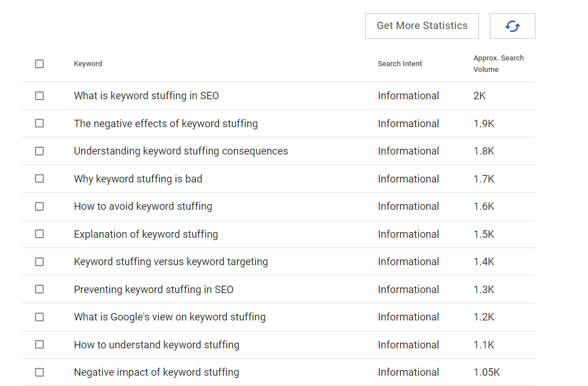588x386 pixels.
Task: Click Informational intent in the 1.05K row
Action: tap(408, 372)
